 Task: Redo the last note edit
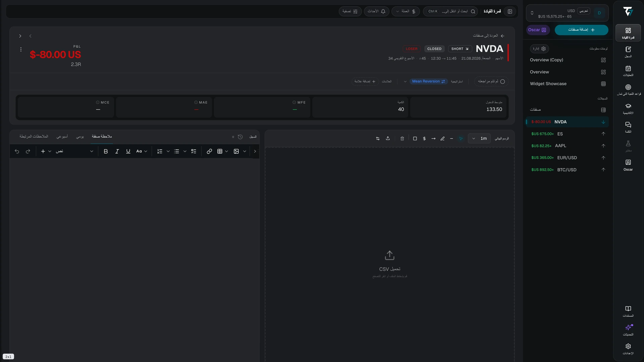28,152
